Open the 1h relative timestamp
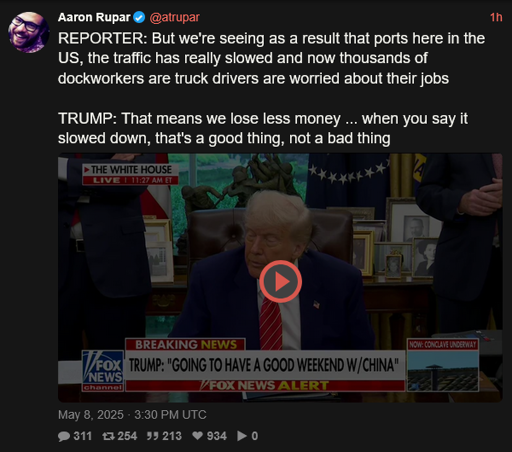 coord(496,17)
